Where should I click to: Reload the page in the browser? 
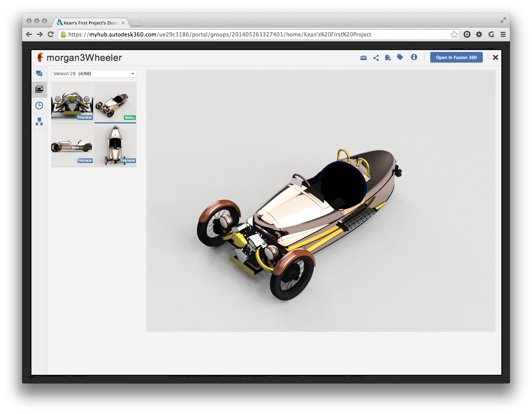[50, 35]
